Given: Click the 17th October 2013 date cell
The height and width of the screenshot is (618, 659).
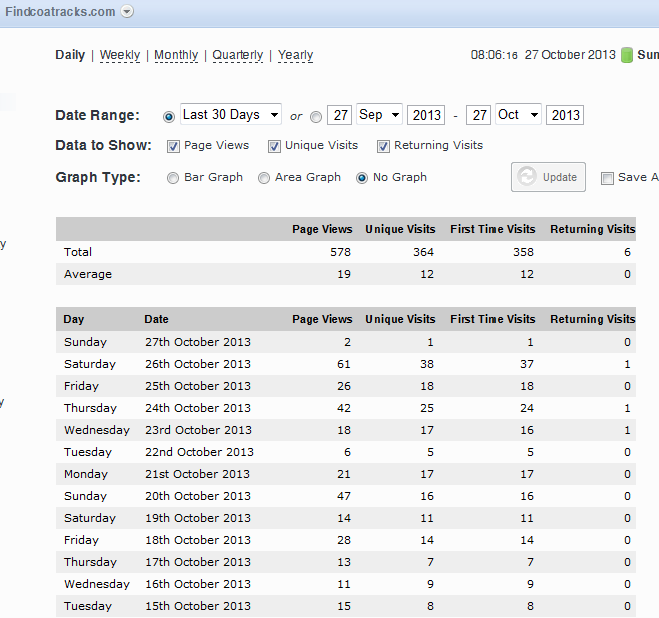Looking at the screenshot, I should [x=198, y=562].
